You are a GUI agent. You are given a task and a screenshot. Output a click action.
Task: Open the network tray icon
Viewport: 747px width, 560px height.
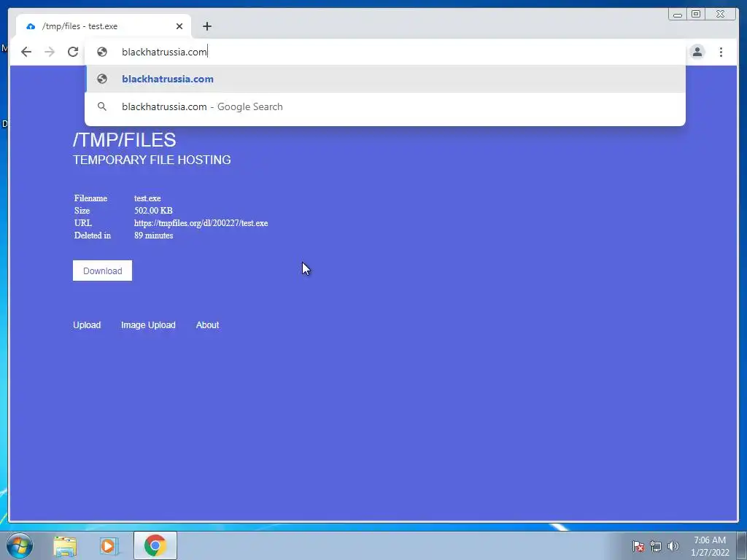tap(656, 546)
